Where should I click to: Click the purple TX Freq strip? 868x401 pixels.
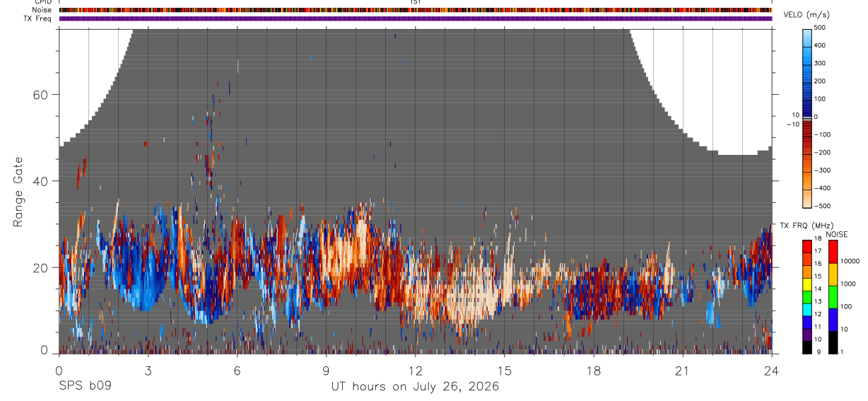[x=416, y=18]
